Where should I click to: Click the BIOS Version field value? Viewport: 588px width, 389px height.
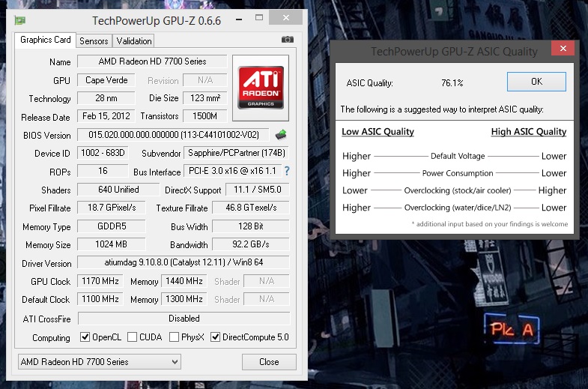click(173, 135)
